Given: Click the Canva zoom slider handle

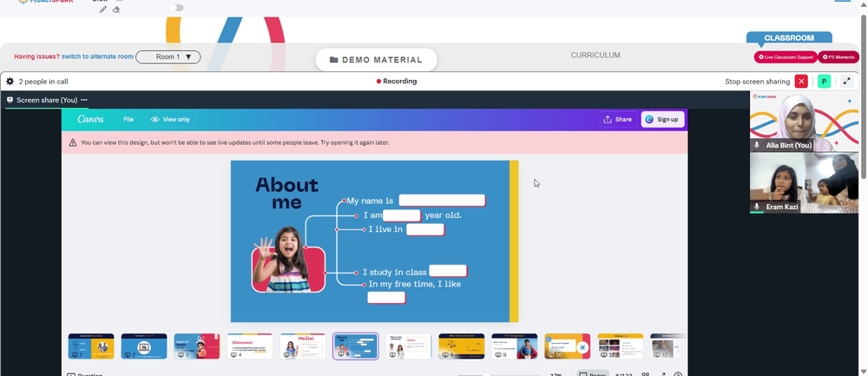Looking at the screenshot, I should [x=486, y=373].
